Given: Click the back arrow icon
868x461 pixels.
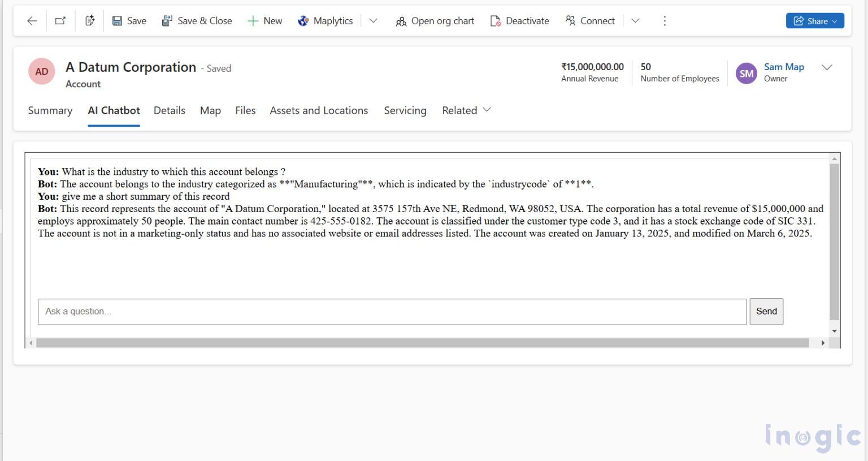Looking at the screenshot, I should 32,21.
